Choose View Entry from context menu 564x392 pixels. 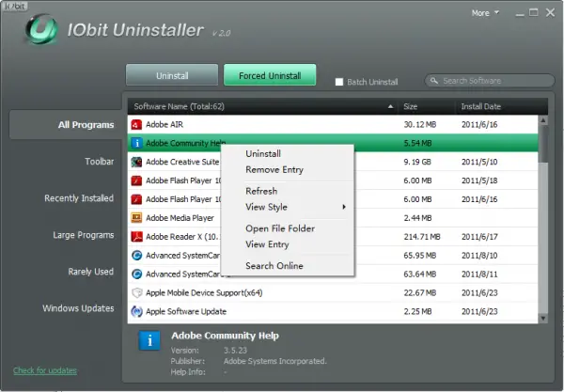[x=267, y=244]
